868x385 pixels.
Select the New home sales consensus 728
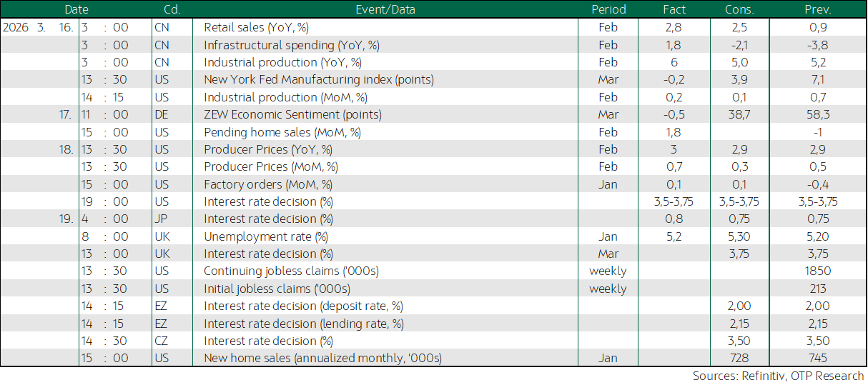739,358
